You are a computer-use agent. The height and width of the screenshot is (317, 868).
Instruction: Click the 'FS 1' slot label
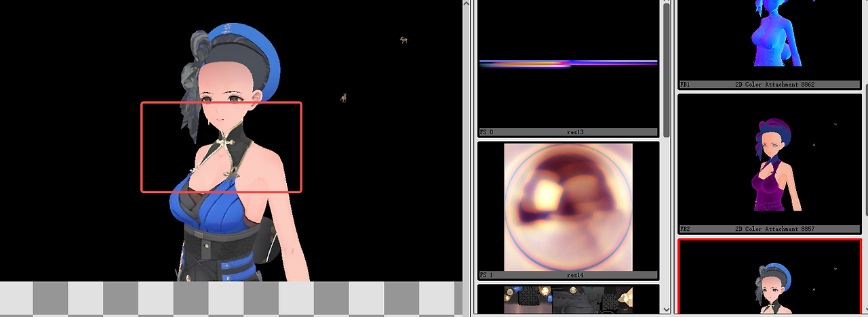(486, 275)
